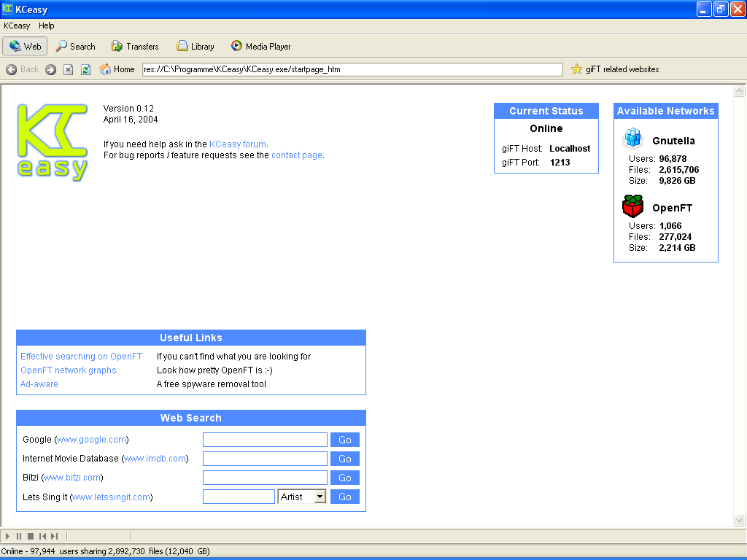The image size is (747, 560).
Task: Click the Lets Sing It search field
Action: tap(239, 497)
